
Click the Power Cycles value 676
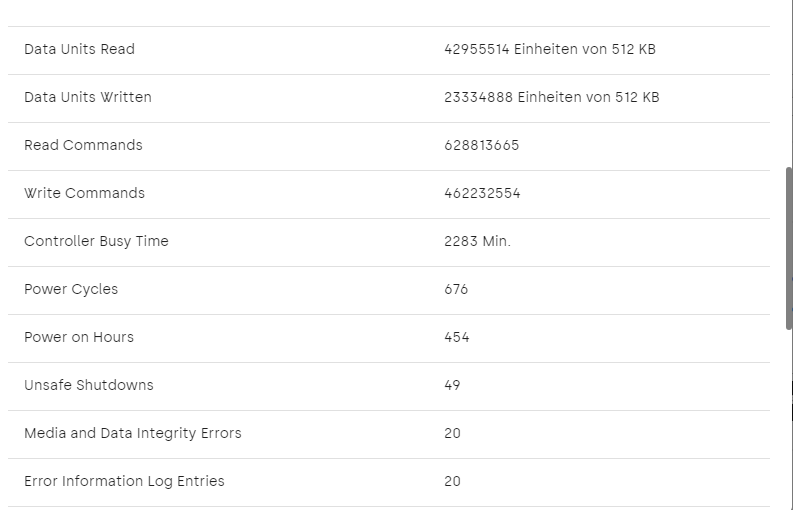[x=456, y=289]
